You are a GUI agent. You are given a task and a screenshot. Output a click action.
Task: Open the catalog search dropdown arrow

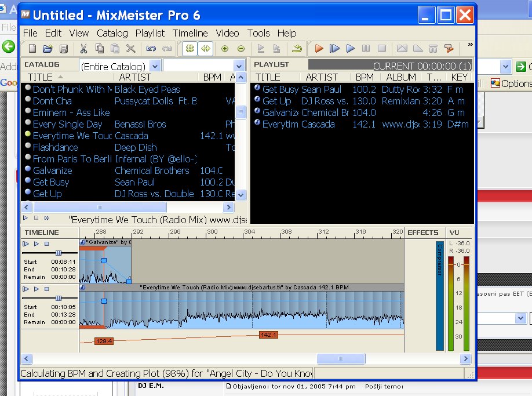239,66
